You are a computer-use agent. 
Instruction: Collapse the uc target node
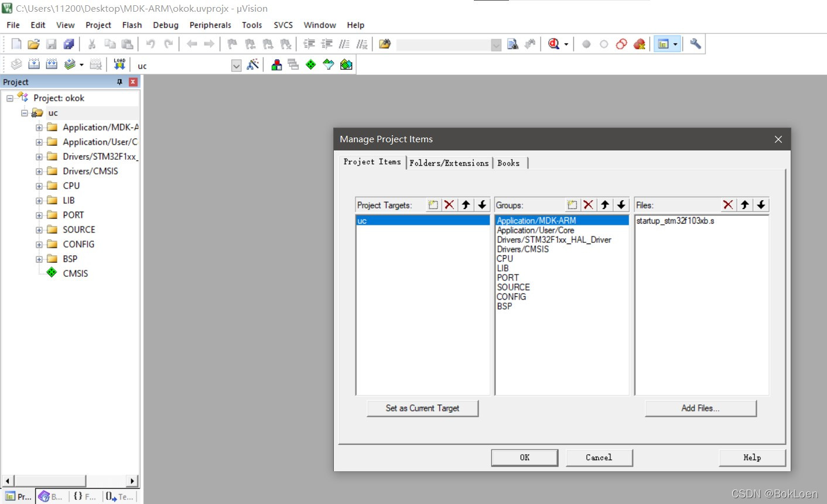point(25,113)
